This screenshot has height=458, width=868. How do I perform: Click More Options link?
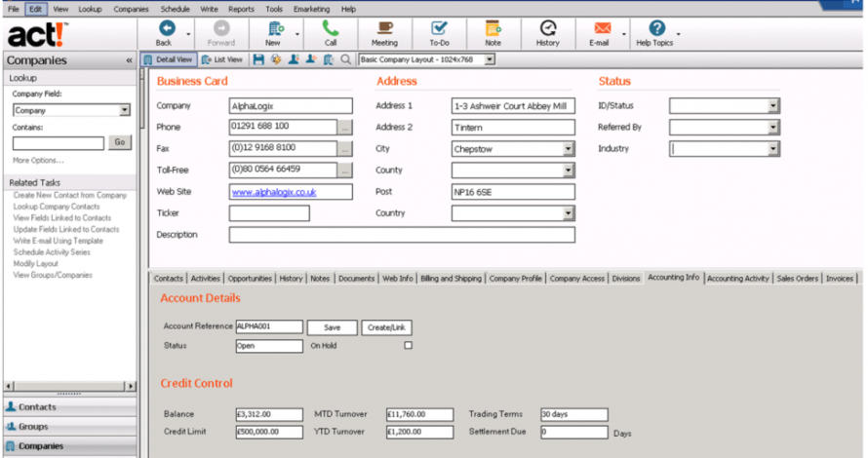tap(38, 161)
